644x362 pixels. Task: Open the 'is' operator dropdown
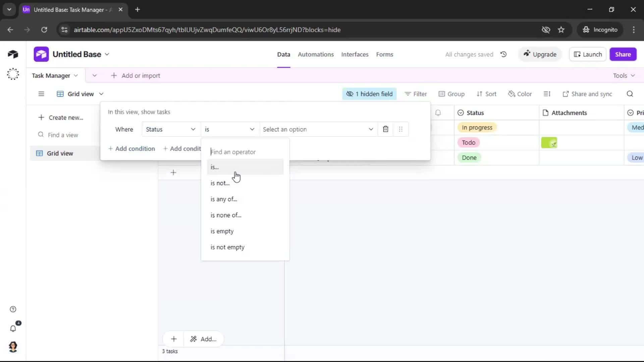coord(230,129)
